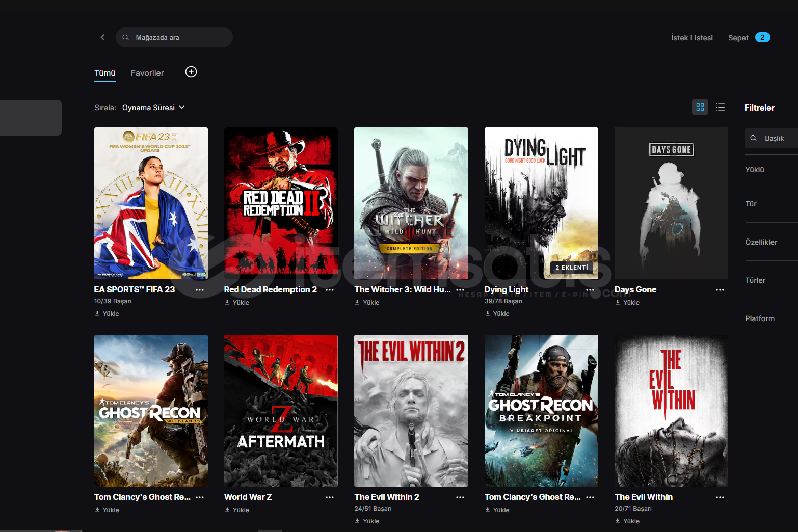Viewport: 798px width, 532px height.
Task: Open Days Gone cover thumbnail
Action: click(x=671, y=203)
